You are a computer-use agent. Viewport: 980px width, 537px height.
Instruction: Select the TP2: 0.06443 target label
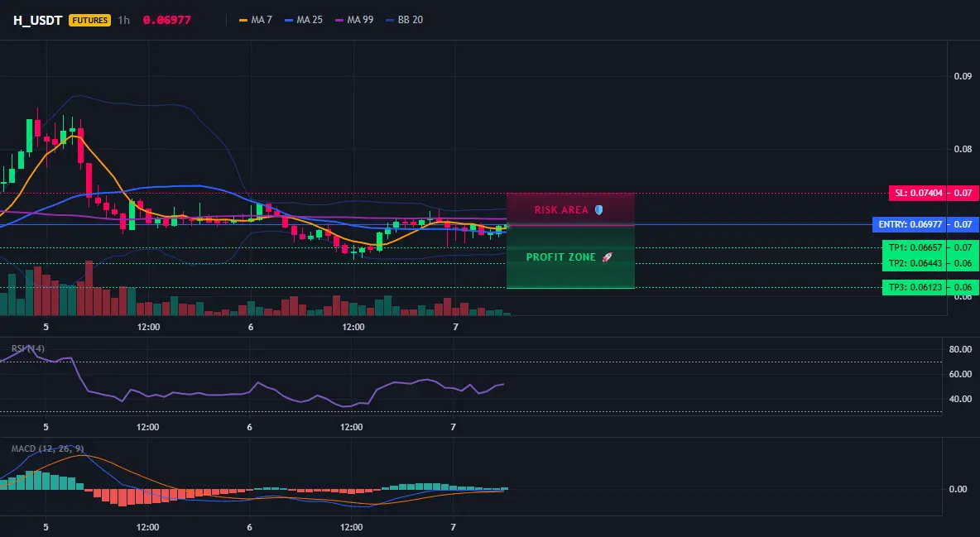pyautogui.click(x=915, y=263)
